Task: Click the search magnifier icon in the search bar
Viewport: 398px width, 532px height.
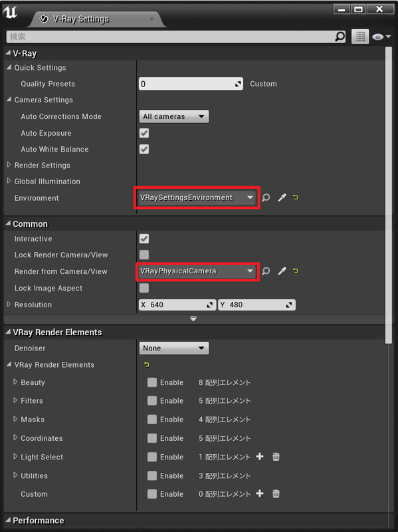Action: (340, 37)
